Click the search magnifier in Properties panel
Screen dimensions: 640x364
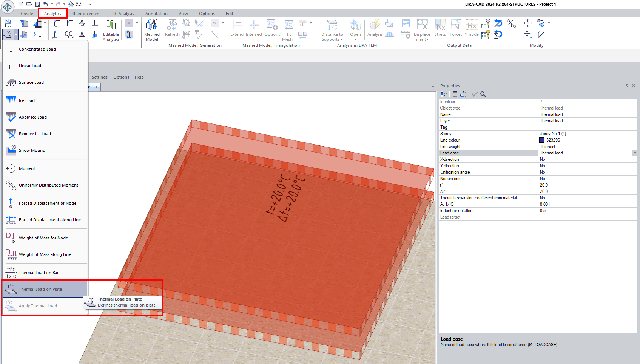point(483,94)
